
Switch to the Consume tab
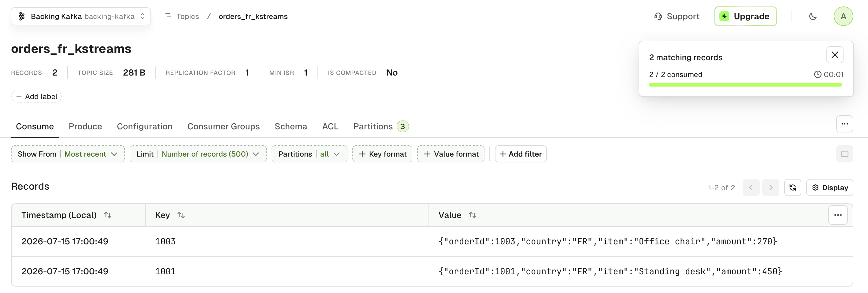point(35,126)
